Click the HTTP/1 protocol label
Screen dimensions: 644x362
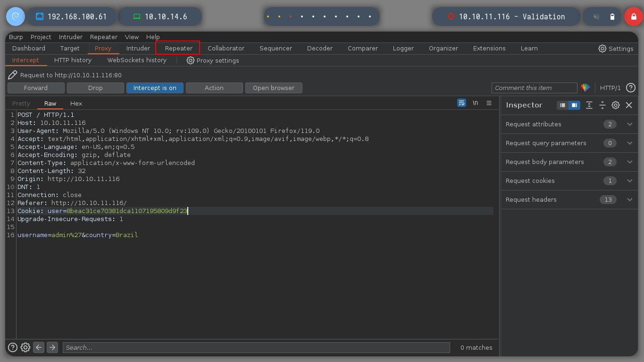(x=611, y=88)
